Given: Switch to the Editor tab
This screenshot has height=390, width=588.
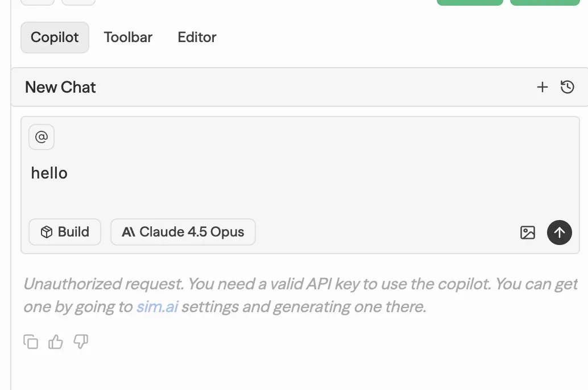Looking at the screenshot, I should pyautogui.click(x=197, y=38).
